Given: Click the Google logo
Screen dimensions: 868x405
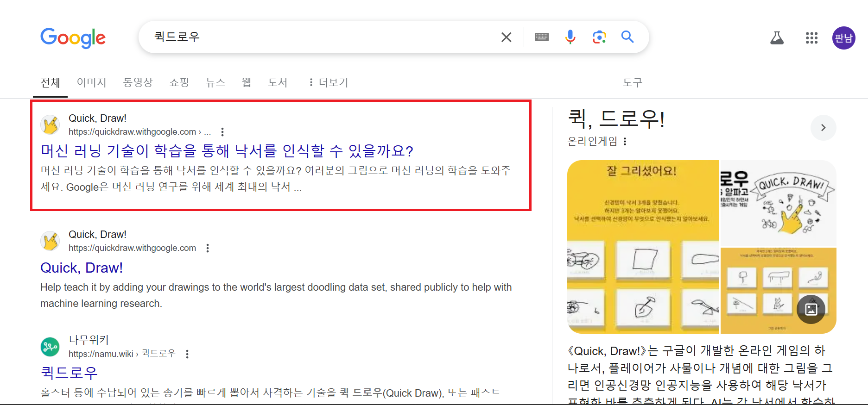Looking at the screenshot, I should click(73, 38).
